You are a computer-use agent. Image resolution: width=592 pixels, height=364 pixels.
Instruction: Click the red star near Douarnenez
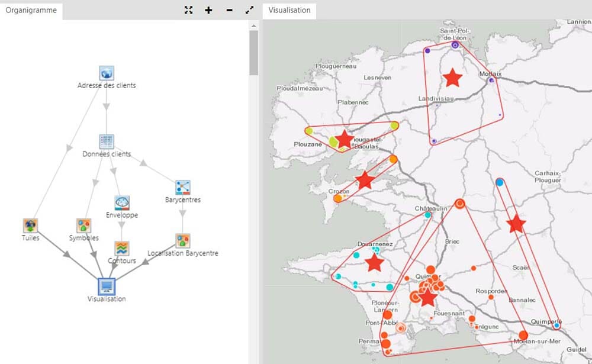(x=374, y=263)
